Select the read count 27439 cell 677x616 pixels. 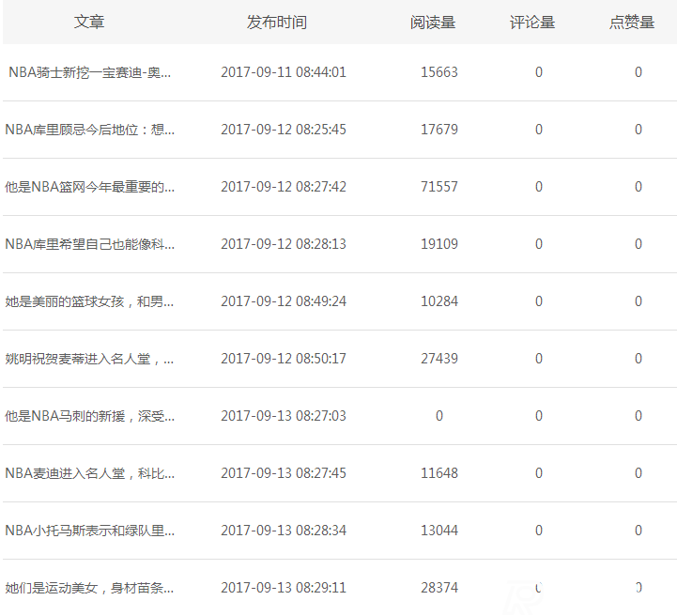(x=439, y=359)
